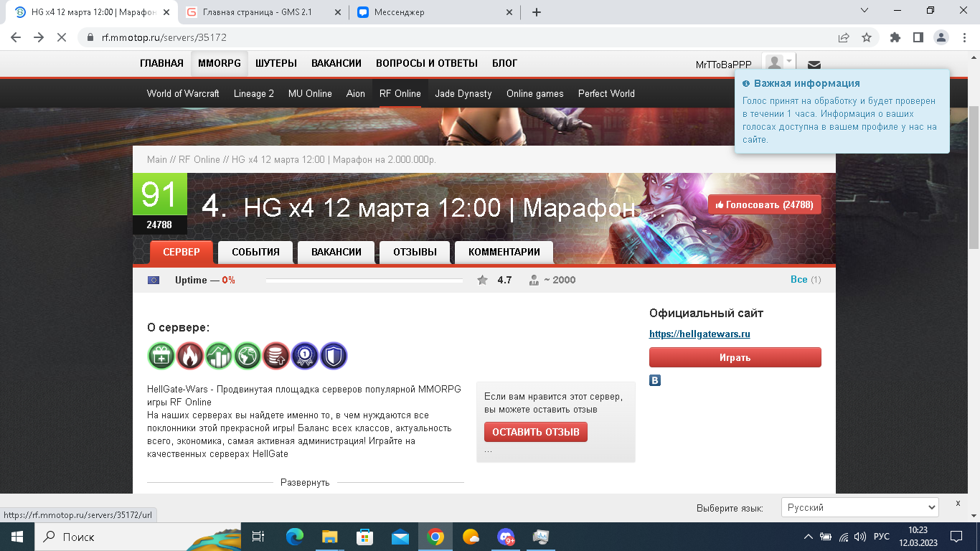
Task: Click the envelope messages icon in header
Action: (814, 65)
